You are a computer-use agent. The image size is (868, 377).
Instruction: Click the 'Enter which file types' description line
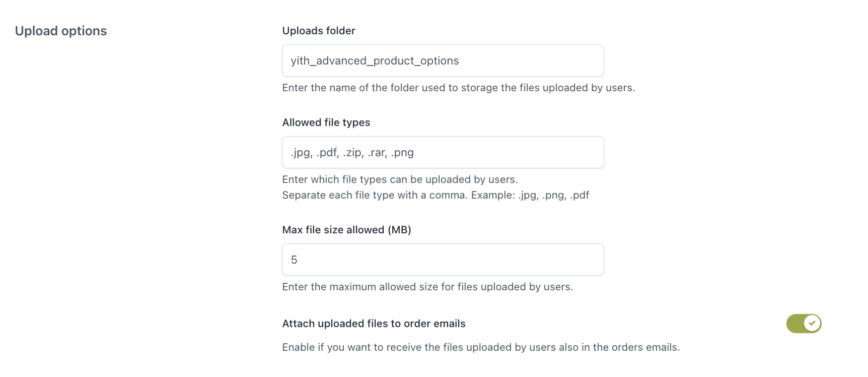pyautogui.click(x=400, y=179)
